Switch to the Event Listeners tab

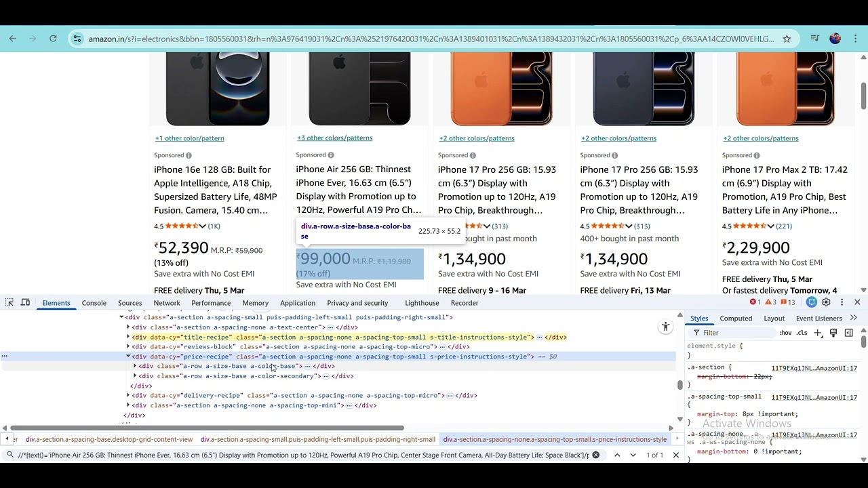[818, 318]
